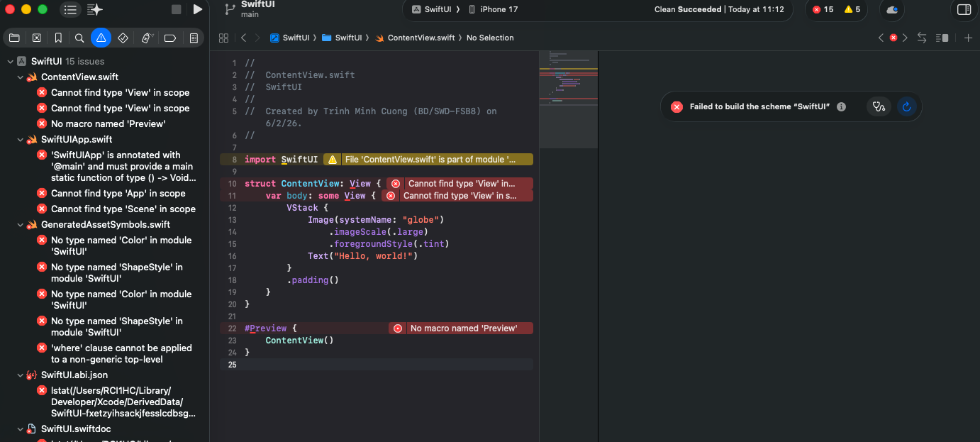Toggle the navigator sidebar visibility

(70, 9)
